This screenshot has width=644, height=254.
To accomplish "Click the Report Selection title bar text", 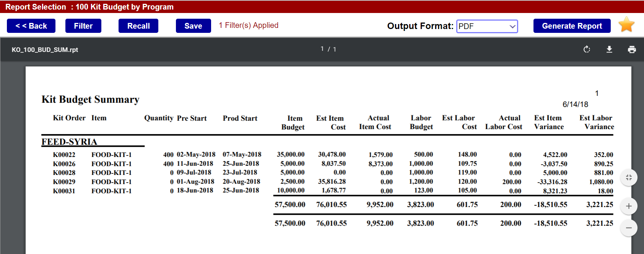I will point(89,7).
